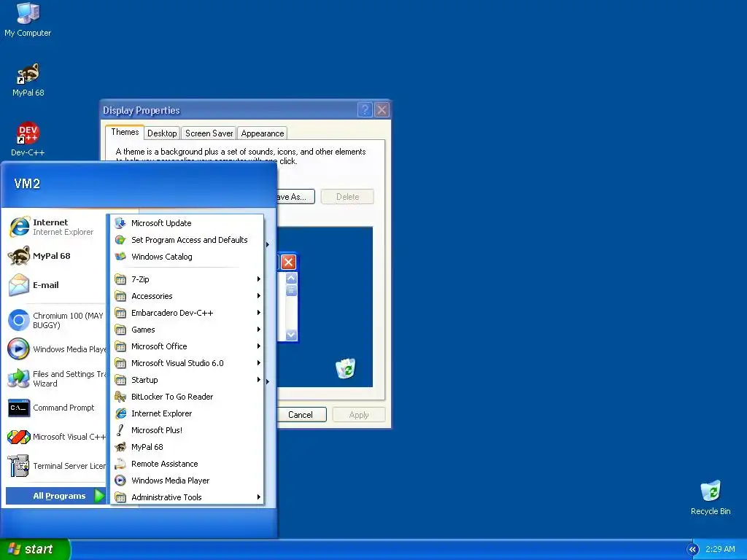Start Remote Assistance
The image size is (747, 560).
[x=187, y=464]
